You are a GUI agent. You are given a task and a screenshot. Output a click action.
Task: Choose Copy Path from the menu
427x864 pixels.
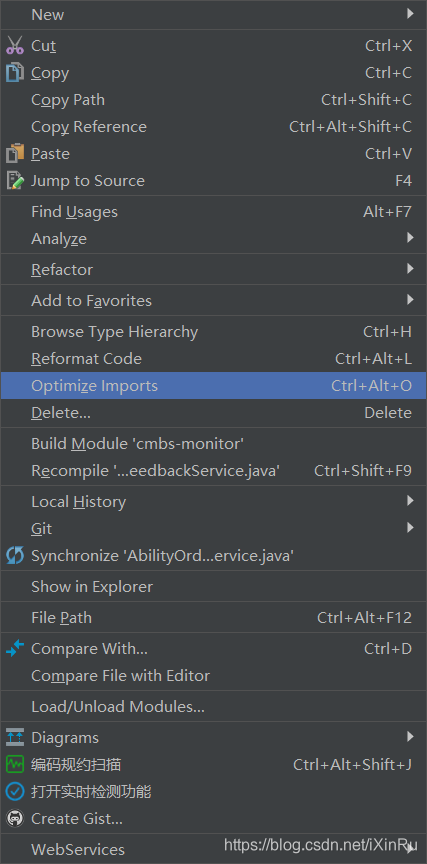[x=213, y=100]
